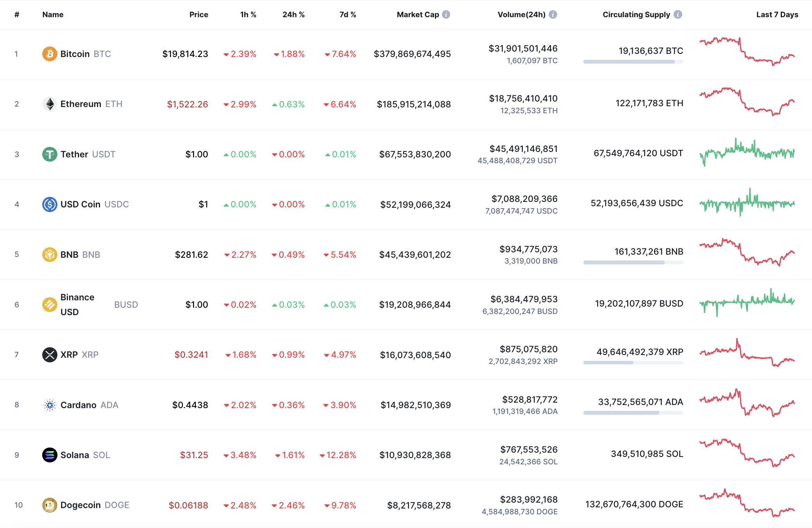812x528 pixels.
Task: Open the Binance USD coin link
Action: click(x=77, y=305)
